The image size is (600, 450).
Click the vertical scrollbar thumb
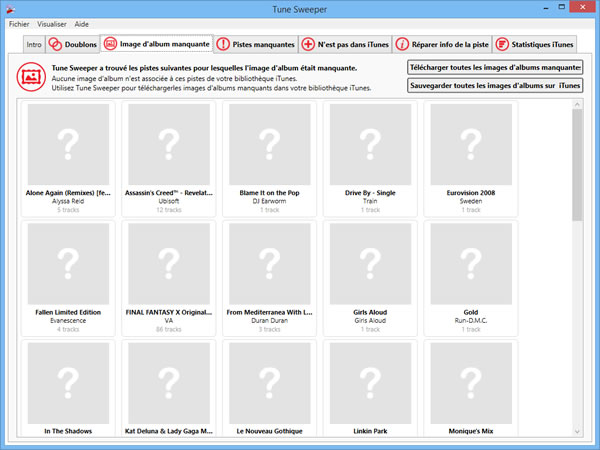577,165
